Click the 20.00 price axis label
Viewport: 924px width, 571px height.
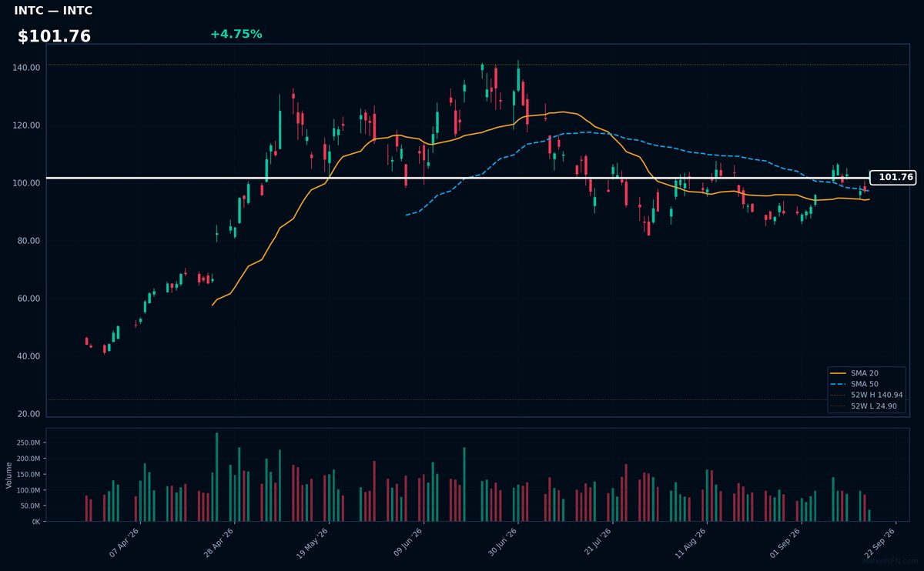(x=30, y=414)
